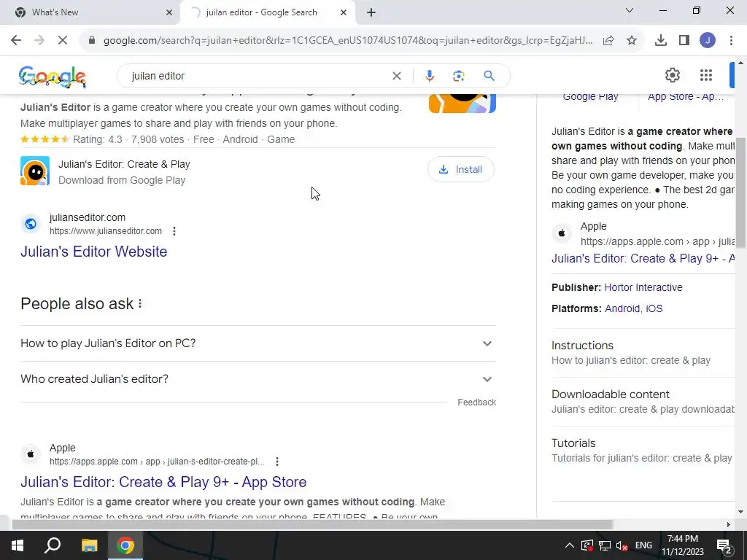Screen dimensions: 747x560
Task: Click Julian's Editor: Create & Play listing
Action: point(124,164)
